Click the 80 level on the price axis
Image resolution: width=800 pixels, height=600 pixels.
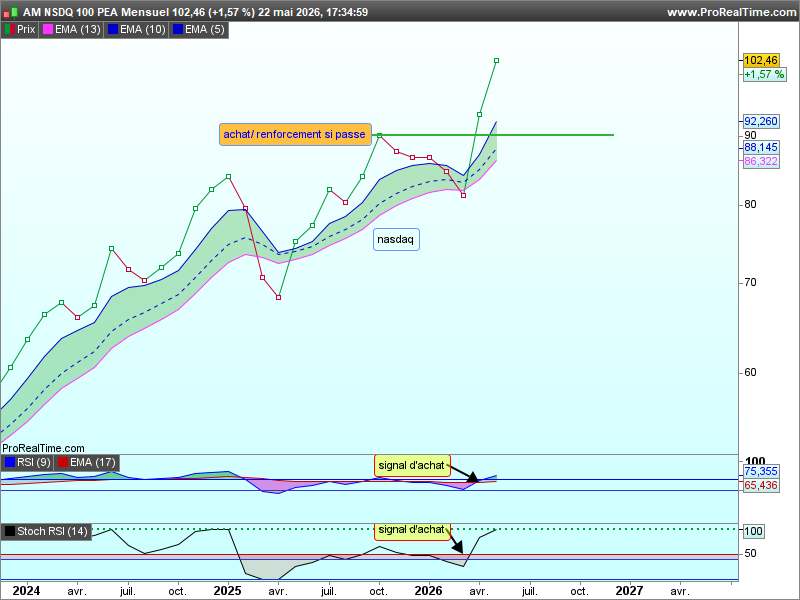[751, 205]
